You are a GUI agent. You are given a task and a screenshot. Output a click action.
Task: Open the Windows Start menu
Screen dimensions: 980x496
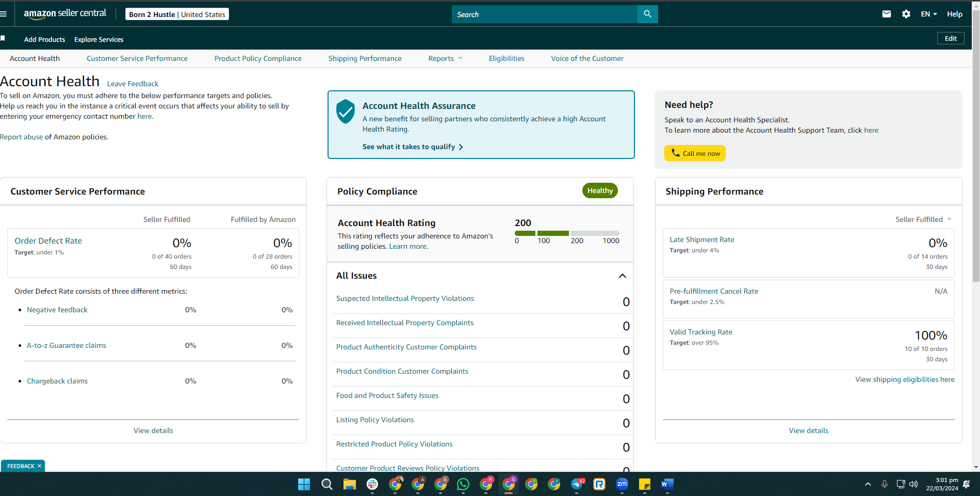304,484
